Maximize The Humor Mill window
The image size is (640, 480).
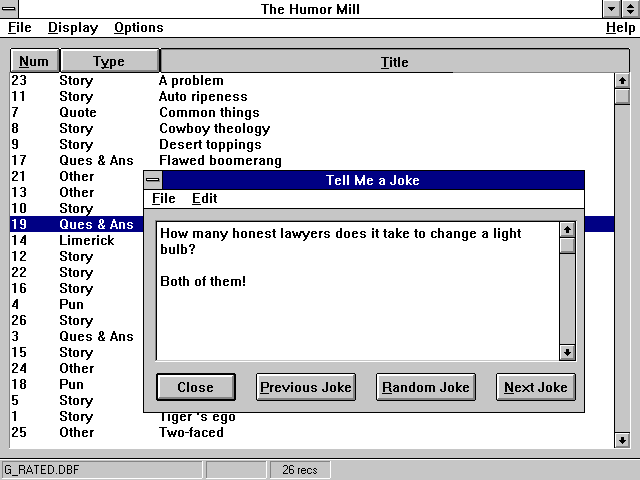click(x=630, y=9)
